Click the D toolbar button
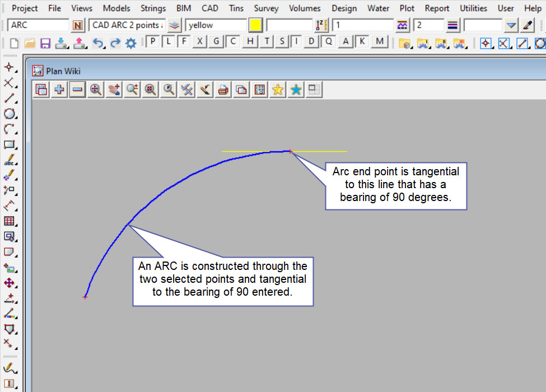The height and width of the screenshot is (392, 546). (x=311, y=41)
